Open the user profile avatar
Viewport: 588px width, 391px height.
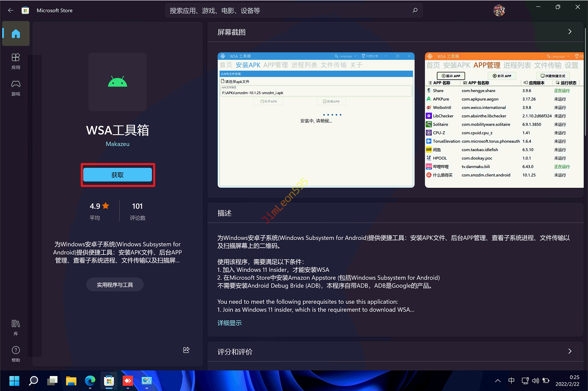click(499, 11)
